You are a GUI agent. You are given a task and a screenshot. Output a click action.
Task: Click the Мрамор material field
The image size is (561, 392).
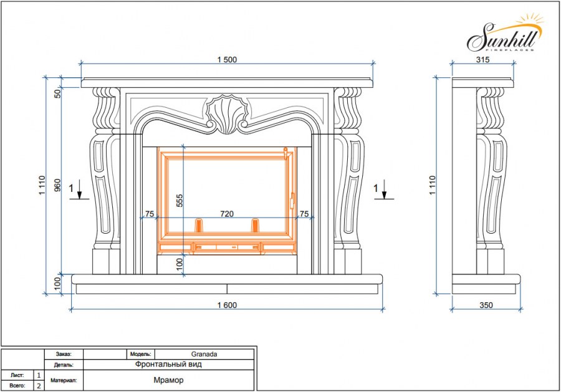click(168, 380)
